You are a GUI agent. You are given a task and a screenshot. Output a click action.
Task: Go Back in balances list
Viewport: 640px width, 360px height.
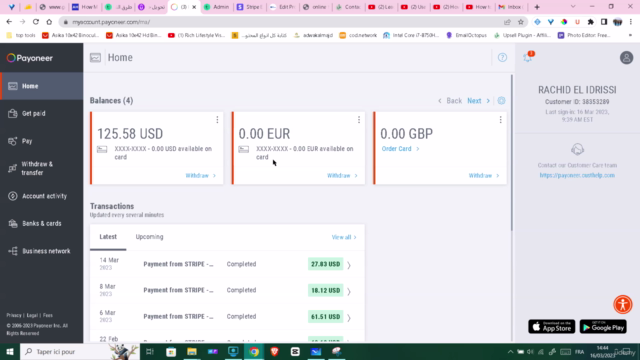(450, 101)
